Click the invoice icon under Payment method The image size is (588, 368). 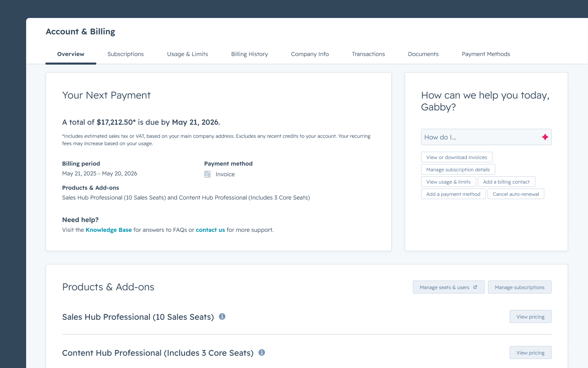207,174
